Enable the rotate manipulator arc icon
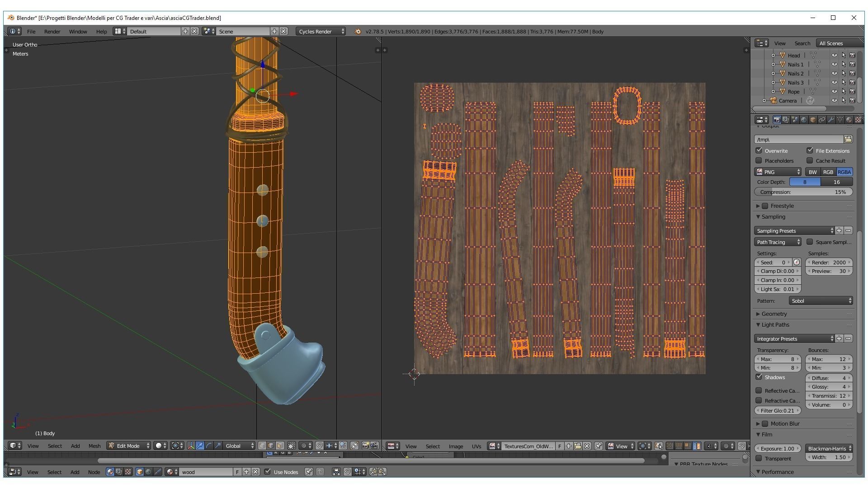This screenshot has height=488, width=868. [x=209, y=446]
